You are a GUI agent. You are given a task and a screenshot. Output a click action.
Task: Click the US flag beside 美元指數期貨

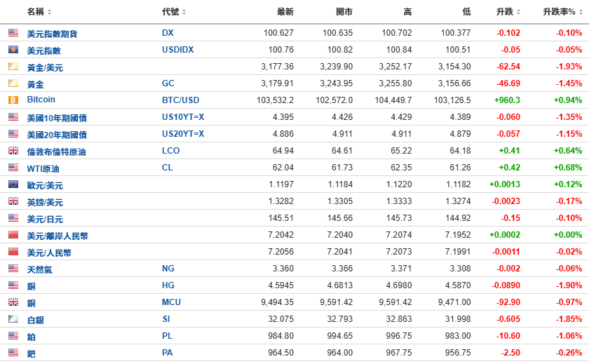(x=13, y=33)
